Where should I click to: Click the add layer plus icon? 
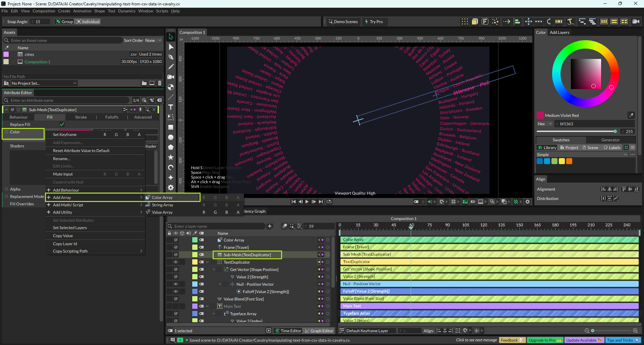[x=270, y=226]
